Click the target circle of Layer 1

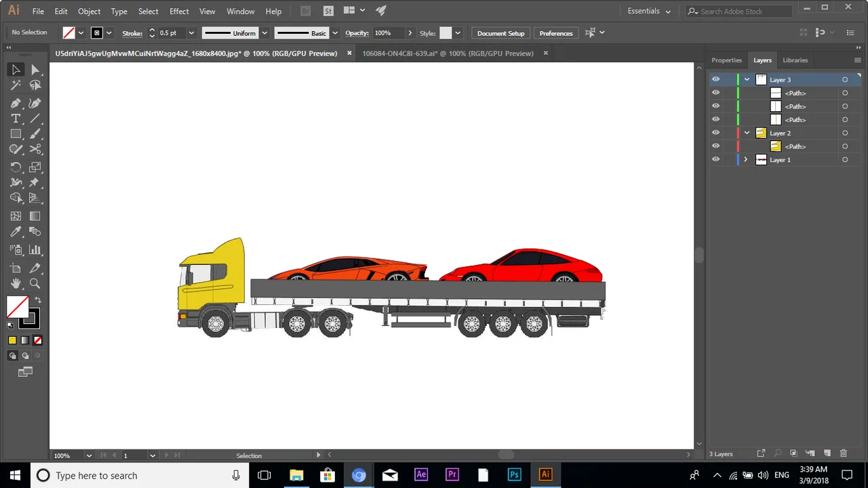point(845,160)
